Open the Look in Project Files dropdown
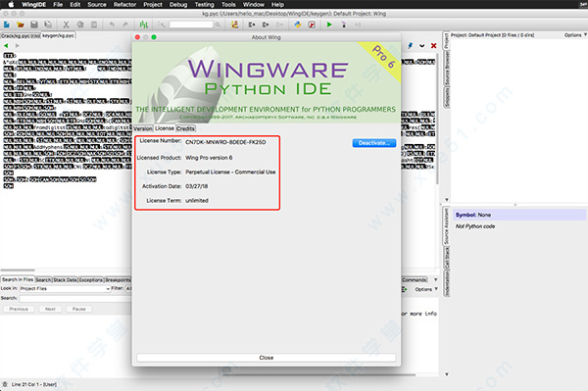Image resolution: width=588 pixels, height=391 pixels. click(65, 289)
